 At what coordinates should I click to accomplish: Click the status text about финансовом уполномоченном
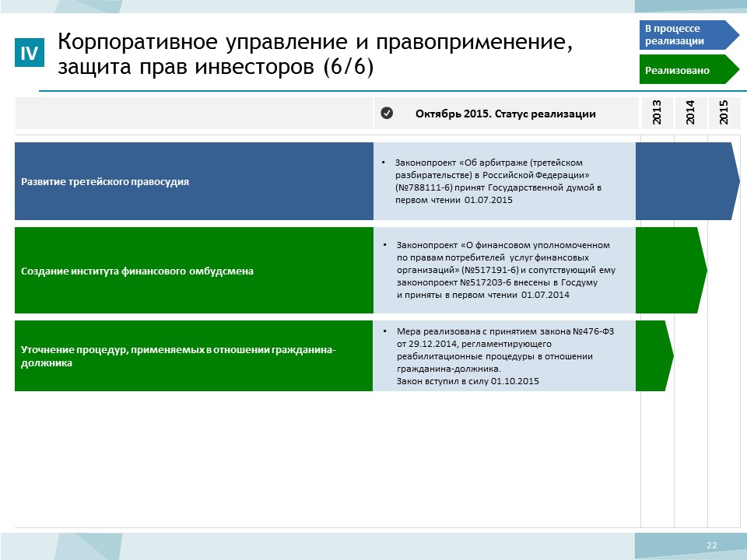pos(506,270)
